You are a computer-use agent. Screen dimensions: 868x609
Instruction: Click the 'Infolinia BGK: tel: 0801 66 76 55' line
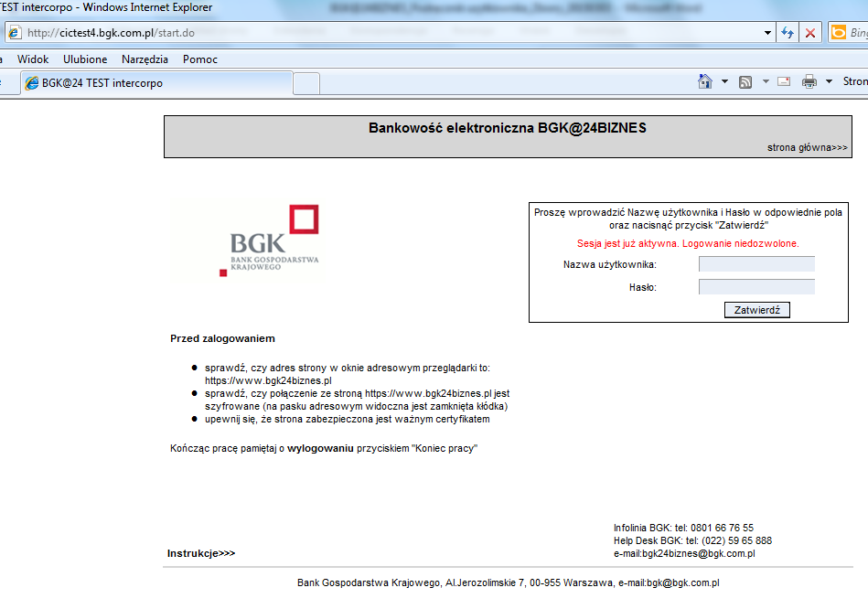tap(683, 528)
